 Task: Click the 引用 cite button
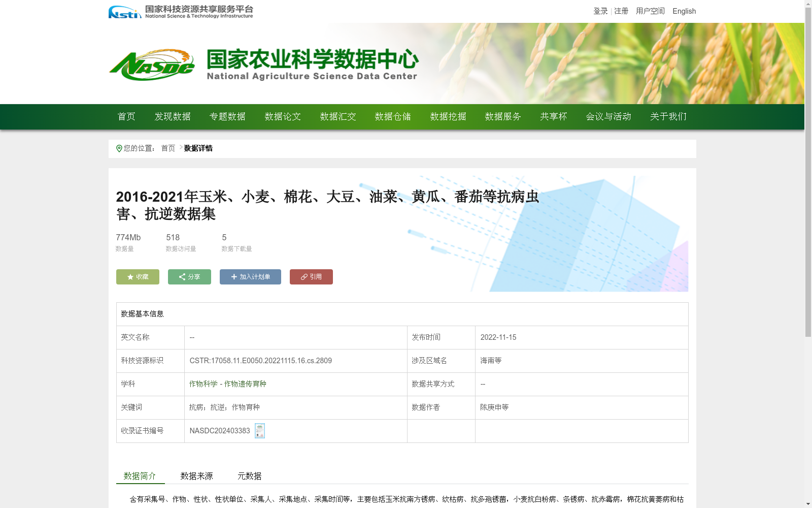[x=311, y=277]
